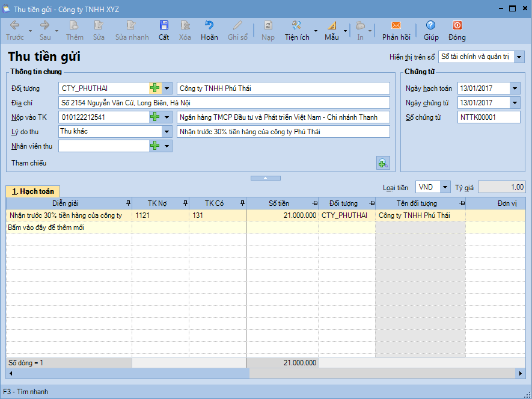Unpin the Đối tượng grid column

372,203
